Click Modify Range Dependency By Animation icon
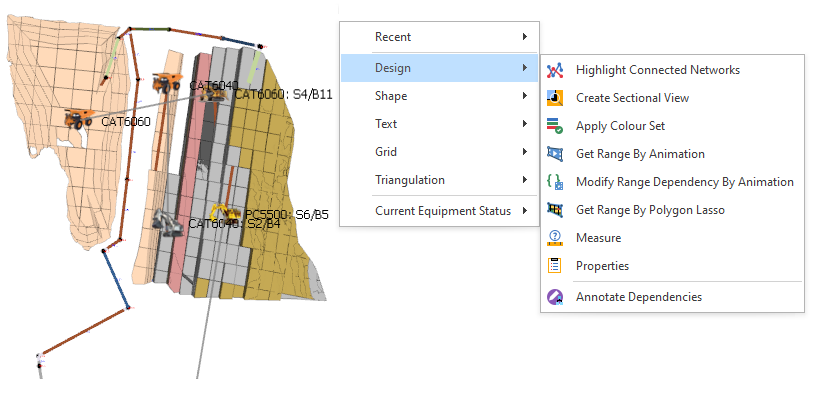 555,182
